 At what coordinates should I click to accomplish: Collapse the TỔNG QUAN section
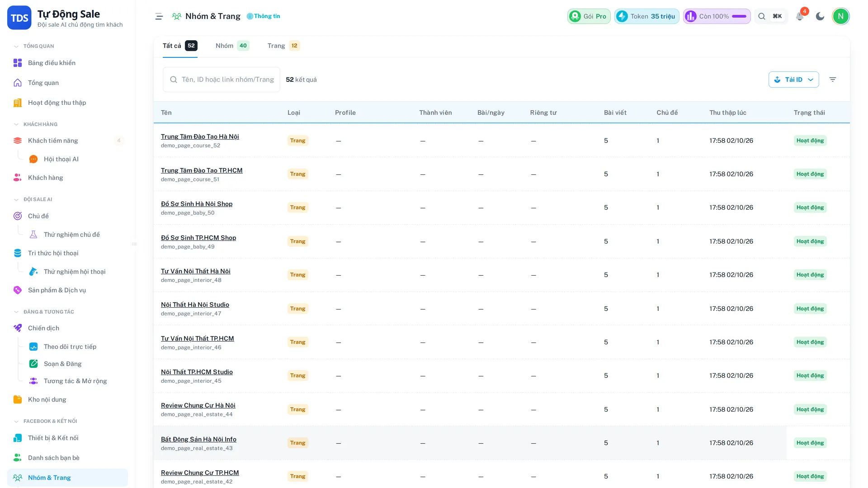[x=34, y=46]
